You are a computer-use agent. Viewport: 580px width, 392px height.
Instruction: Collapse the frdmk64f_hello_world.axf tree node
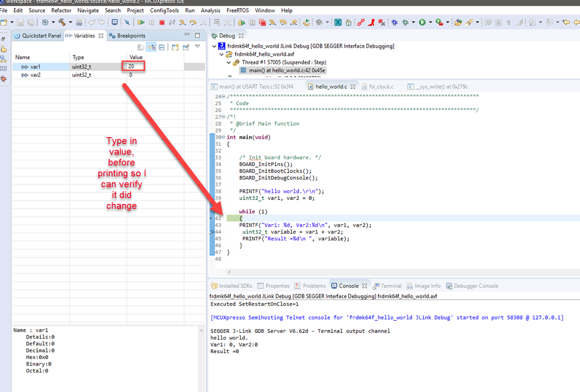[222, 55]
